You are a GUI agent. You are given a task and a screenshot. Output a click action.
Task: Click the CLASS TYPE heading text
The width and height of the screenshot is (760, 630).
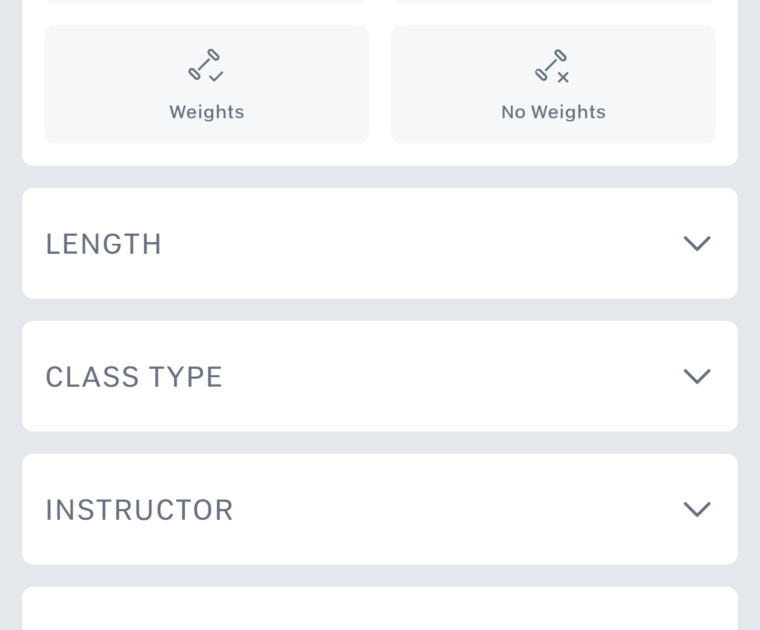pos(134,377)
